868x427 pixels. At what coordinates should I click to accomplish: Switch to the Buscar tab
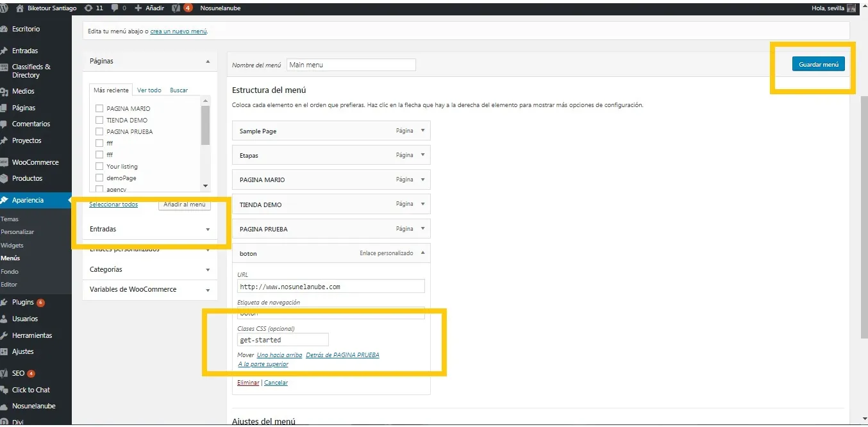(179, 90)
